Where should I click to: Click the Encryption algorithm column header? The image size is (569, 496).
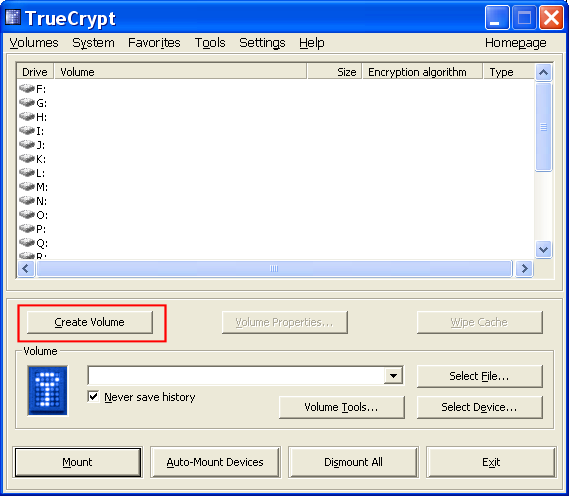[422, 72]
